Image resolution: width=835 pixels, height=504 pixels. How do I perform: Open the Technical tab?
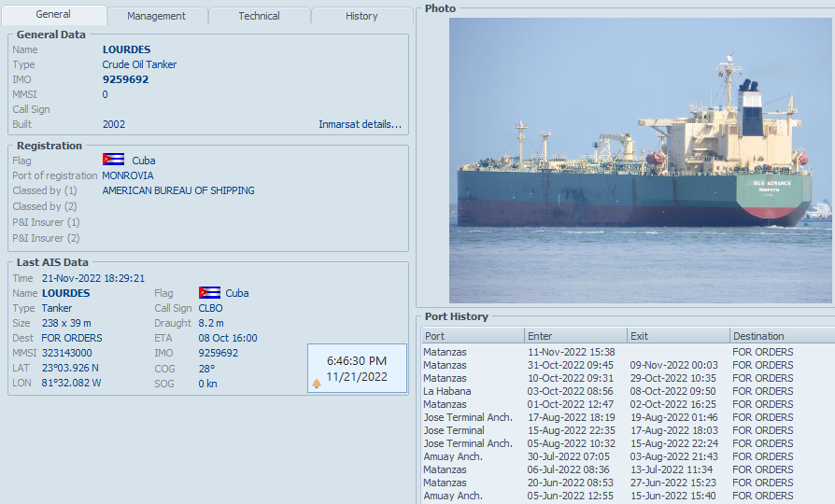click(259, 16)
